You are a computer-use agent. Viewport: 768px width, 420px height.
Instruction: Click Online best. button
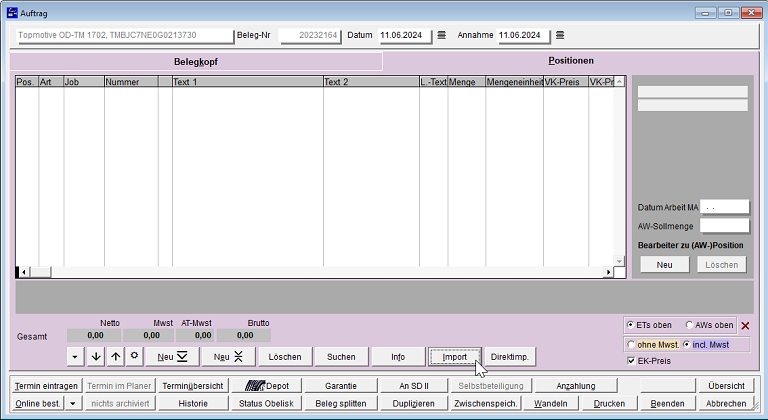tap(38, 404)
